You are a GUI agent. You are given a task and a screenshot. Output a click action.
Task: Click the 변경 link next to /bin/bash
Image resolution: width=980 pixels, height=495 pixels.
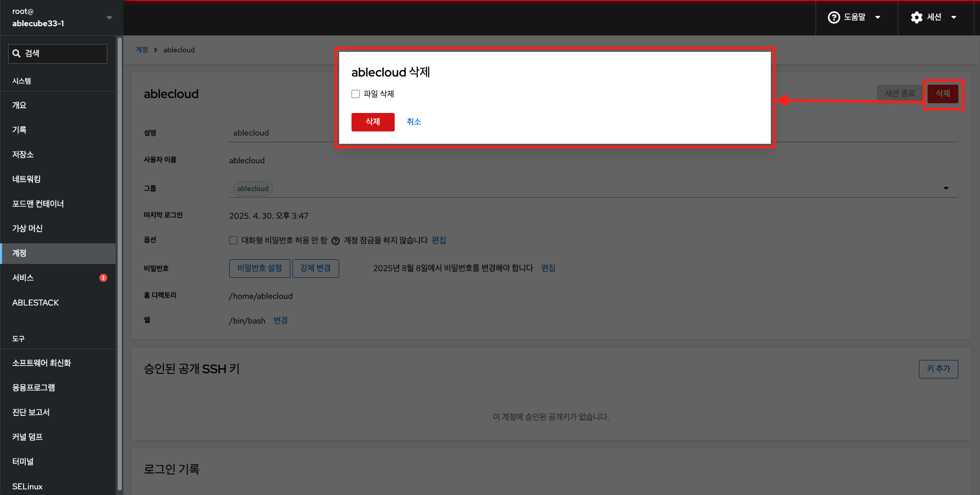coord(281,320)
